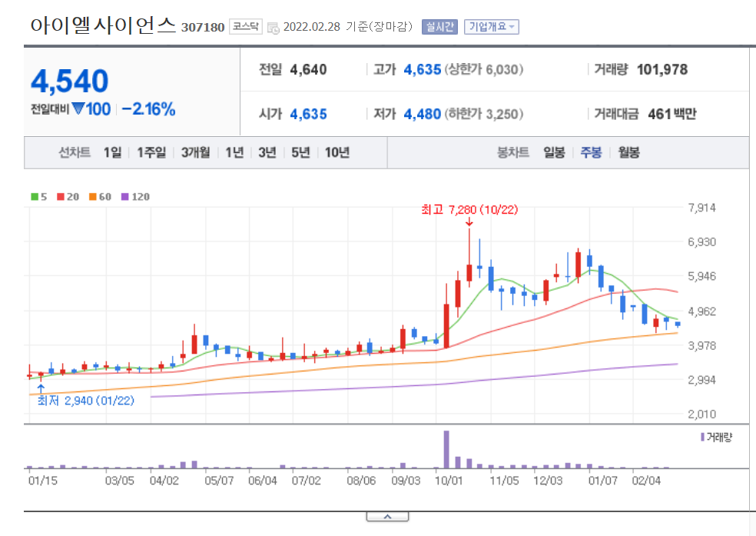This screenshot has height=536, width=756.
Task: Click the 10/01 date axis label
Action: pyautogui.click(x=449, y=481)
